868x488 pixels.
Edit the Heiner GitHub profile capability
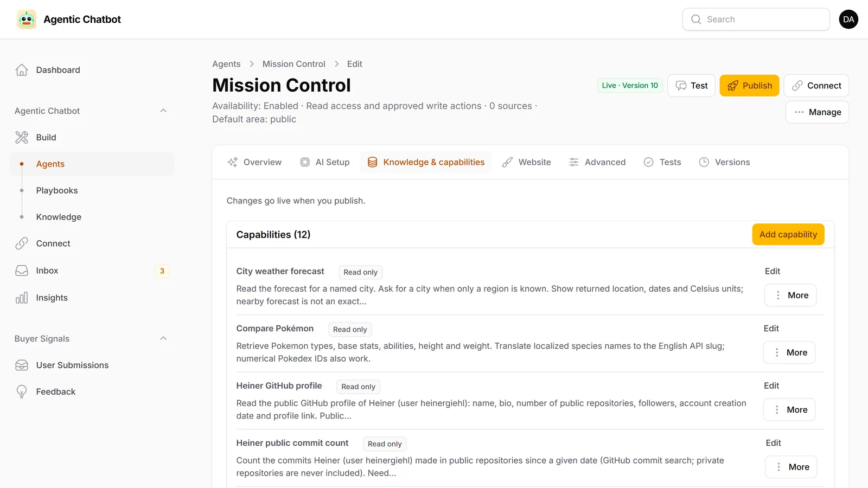771,386
